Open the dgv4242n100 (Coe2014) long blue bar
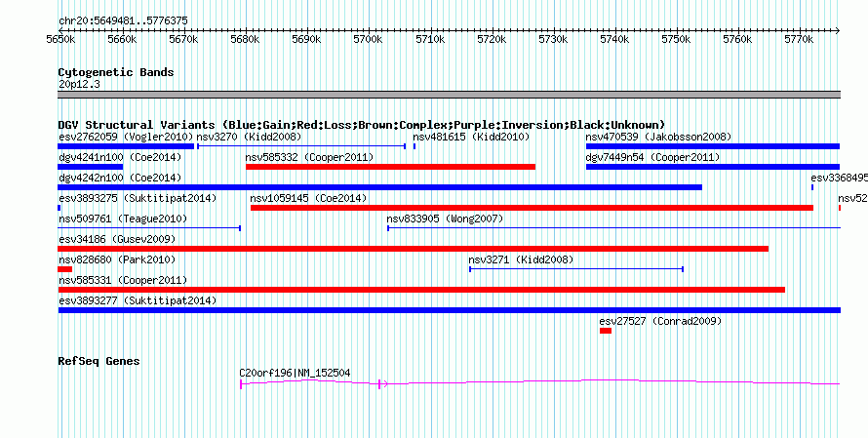 (x=379, y=187)
